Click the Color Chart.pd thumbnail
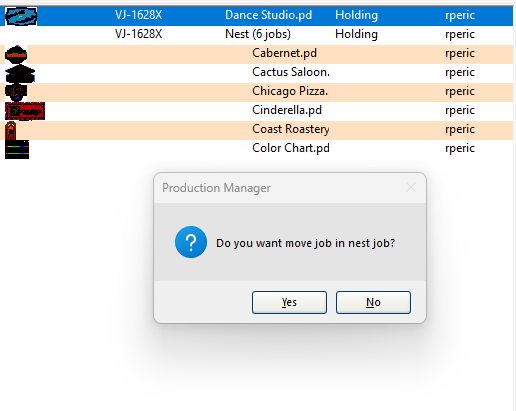 pyautogui.click(x=17, y=149)
